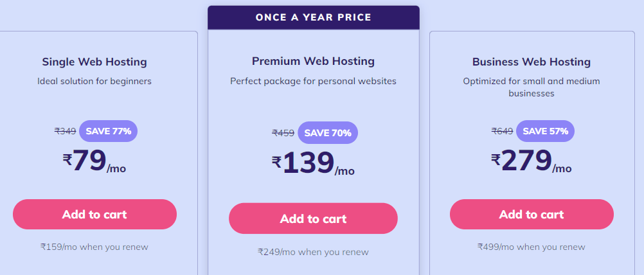
Task: Click the SAVE 77% discount badge
Action: tap(108, 131)
